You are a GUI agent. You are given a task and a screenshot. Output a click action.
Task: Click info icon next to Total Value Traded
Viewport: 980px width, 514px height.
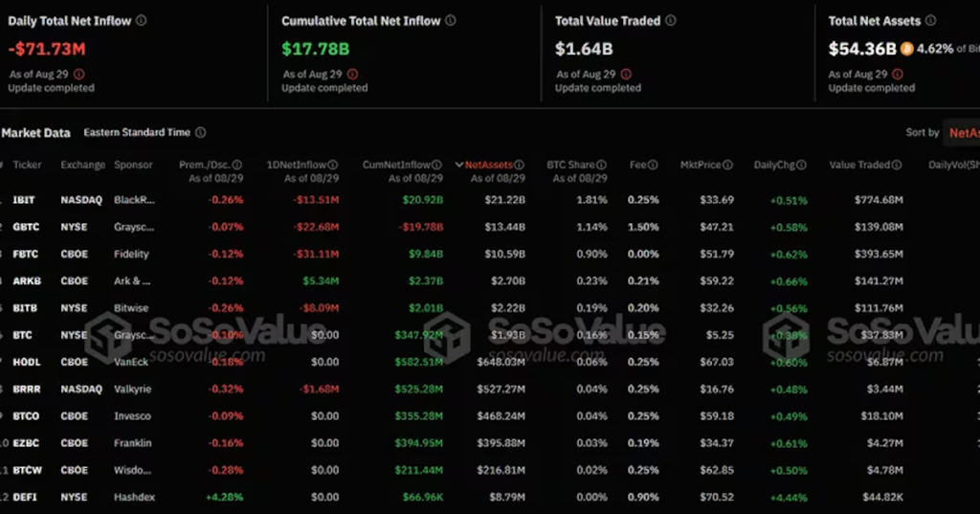click(670, 21)
